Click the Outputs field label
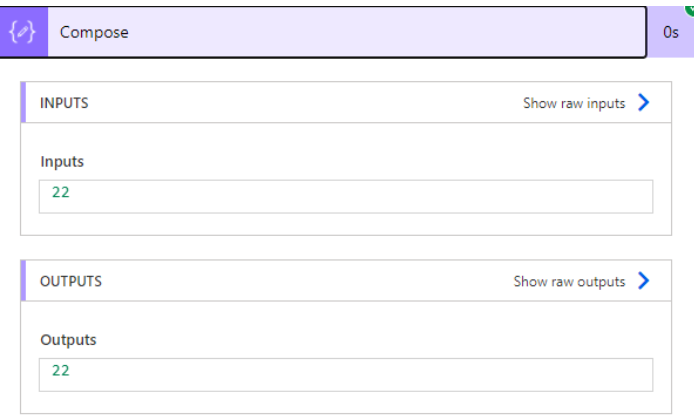The height and width of the screenshot is (420, 694). pyautogui.click(x=68, y=340)
